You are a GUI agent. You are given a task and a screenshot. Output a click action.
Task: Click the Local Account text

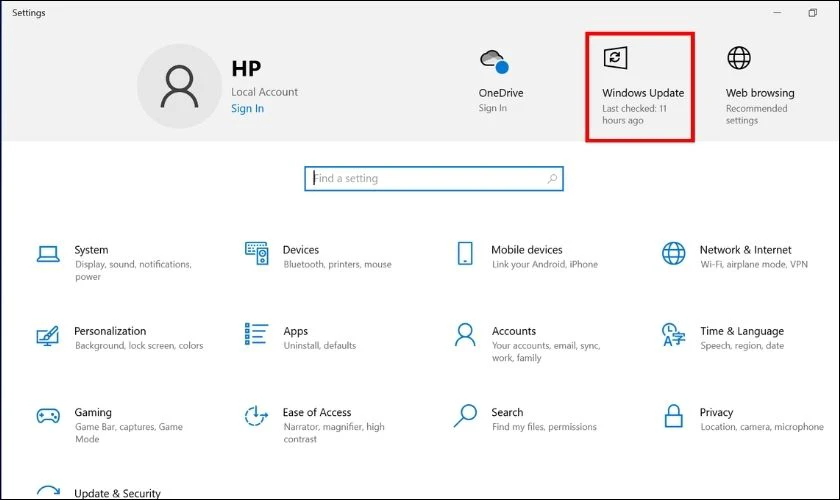[264, 92]
